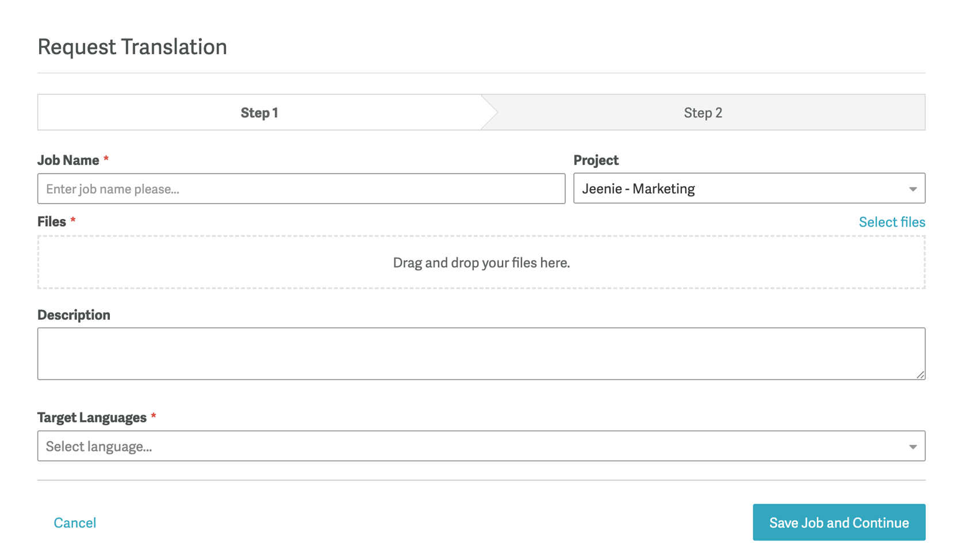Focus the Job Name input field
Screen dimensions: 963x560
pos(301,189)
